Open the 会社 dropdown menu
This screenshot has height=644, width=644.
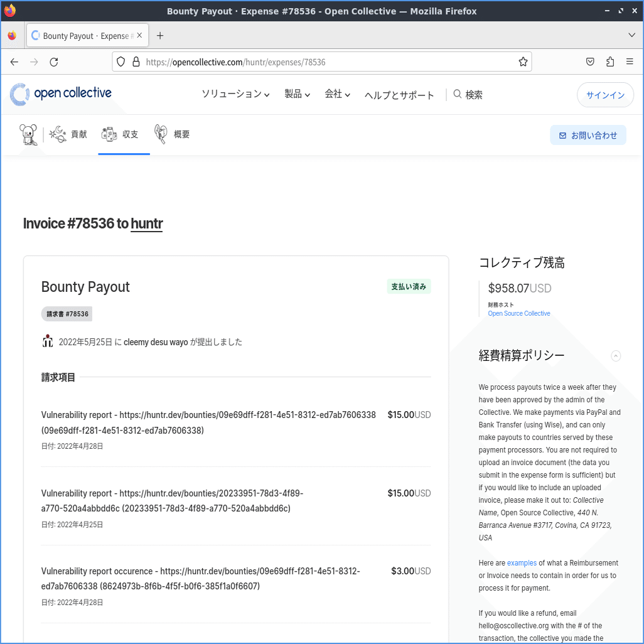point(337,94)
